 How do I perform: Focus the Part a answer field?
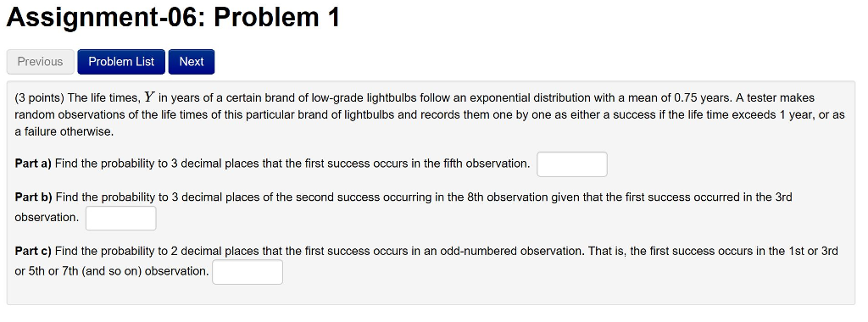[x=572, y=164]
